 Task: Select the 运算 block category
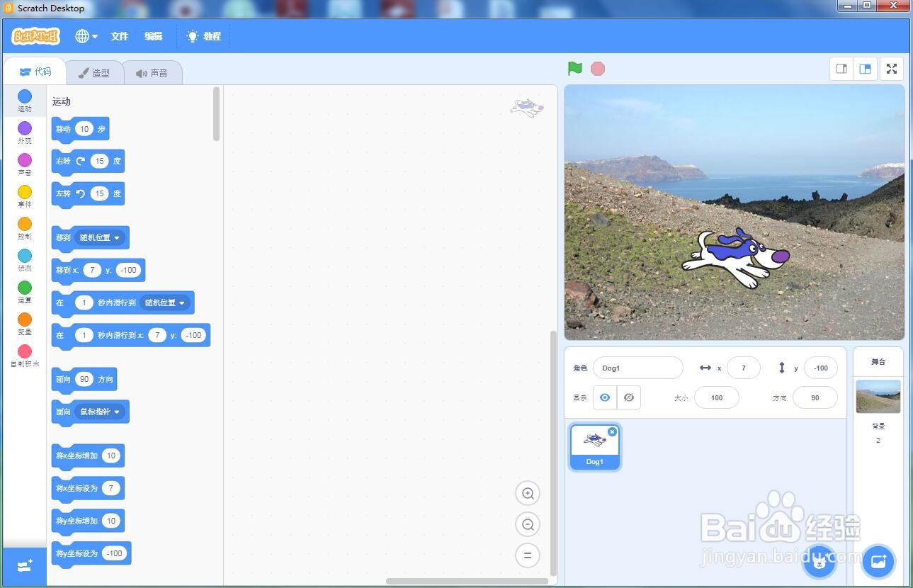click(x=25, y=292)
